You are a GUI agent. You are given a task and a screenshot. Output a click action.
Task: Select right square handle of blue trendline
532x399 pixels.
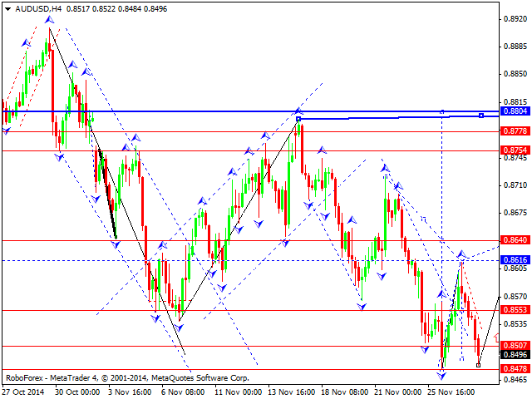481,116
